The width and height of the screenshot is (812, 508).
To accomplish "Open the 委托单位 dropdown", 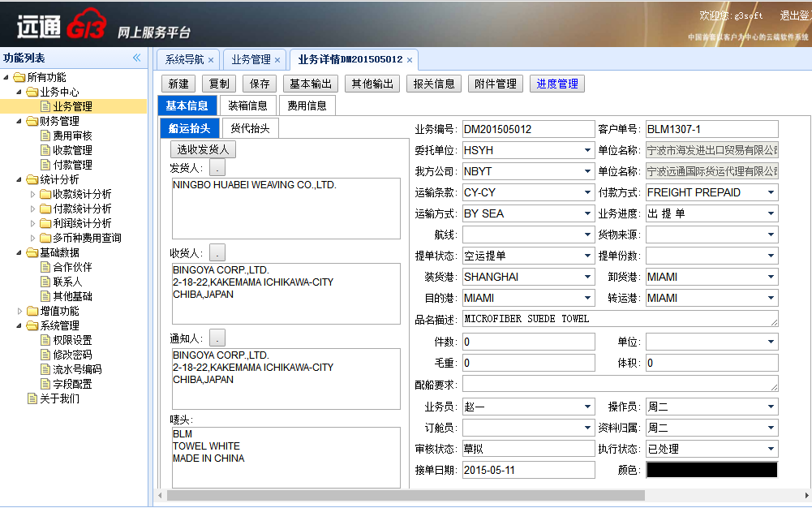I will click(x=587, y=150).
